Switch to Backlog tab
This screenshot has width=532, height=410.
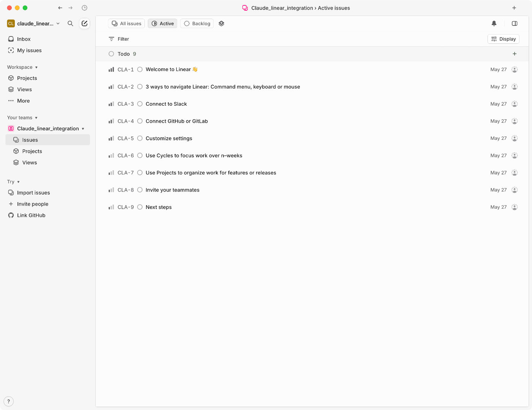pos(197,24)
